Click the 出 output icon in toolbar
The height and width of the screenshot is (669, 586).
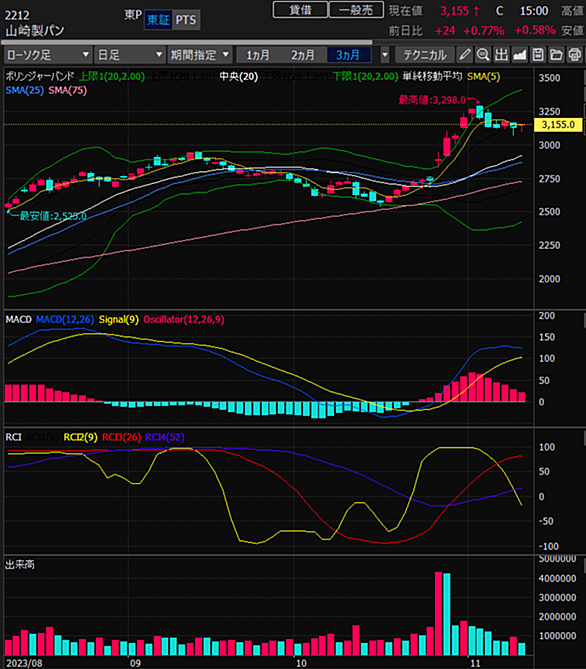pos(501,55)
